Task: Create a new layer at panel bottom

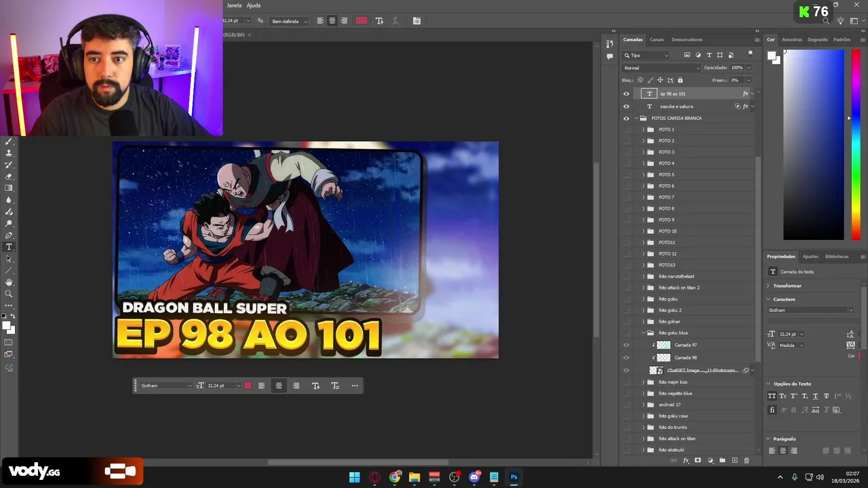Action: pyautogui.click(x=734, y=460)
